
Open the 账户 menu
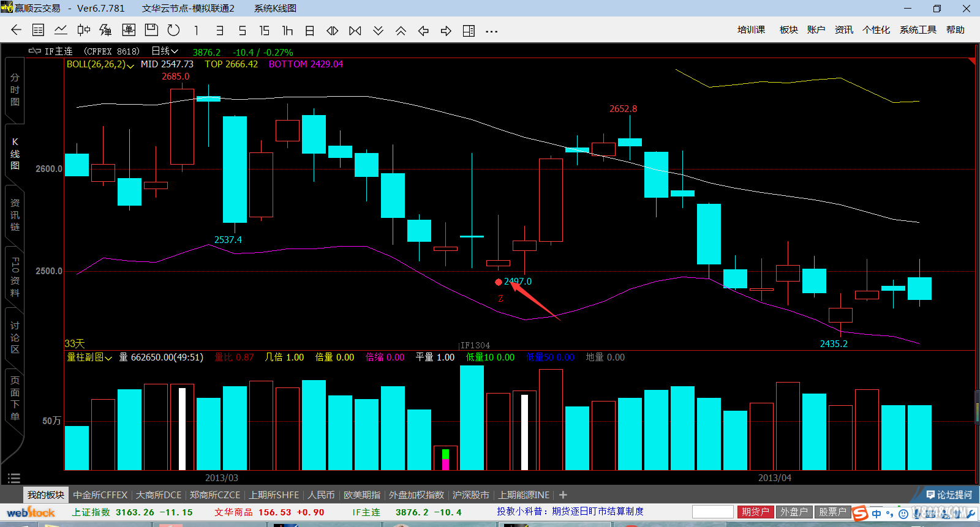[816, 29]
